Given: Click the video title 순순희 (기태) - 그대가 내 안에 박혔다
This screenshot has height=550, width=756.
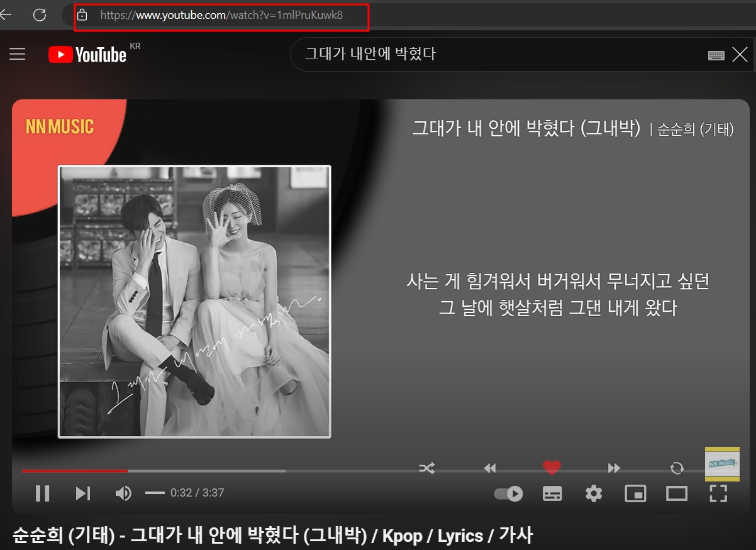Looking at the screenshot, I should click(272, 536).
